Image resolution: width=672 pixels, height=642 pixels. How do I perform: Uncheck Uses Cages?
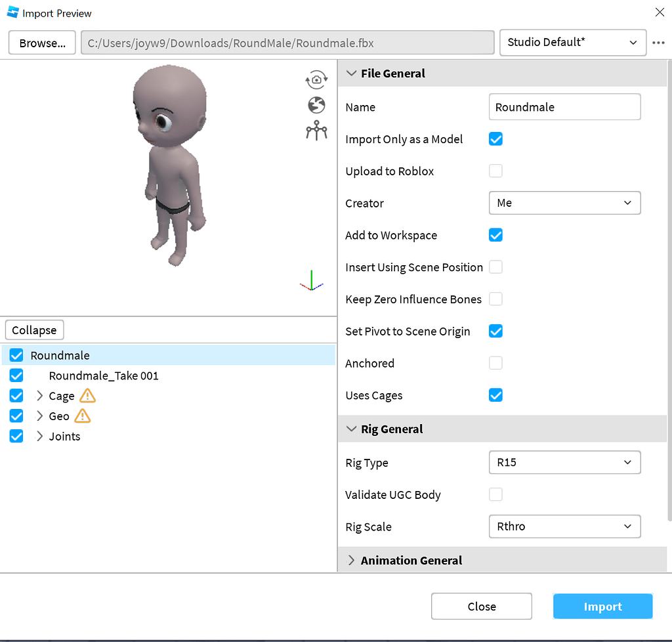[495, 395]
